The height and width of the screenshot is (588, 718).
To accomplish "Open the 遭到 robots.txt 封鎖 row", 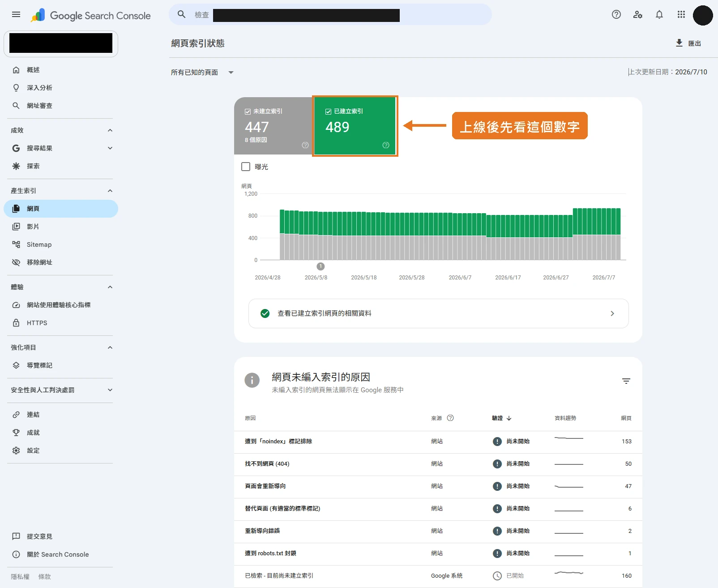I will pyautogui.click(x=438, y=554).
